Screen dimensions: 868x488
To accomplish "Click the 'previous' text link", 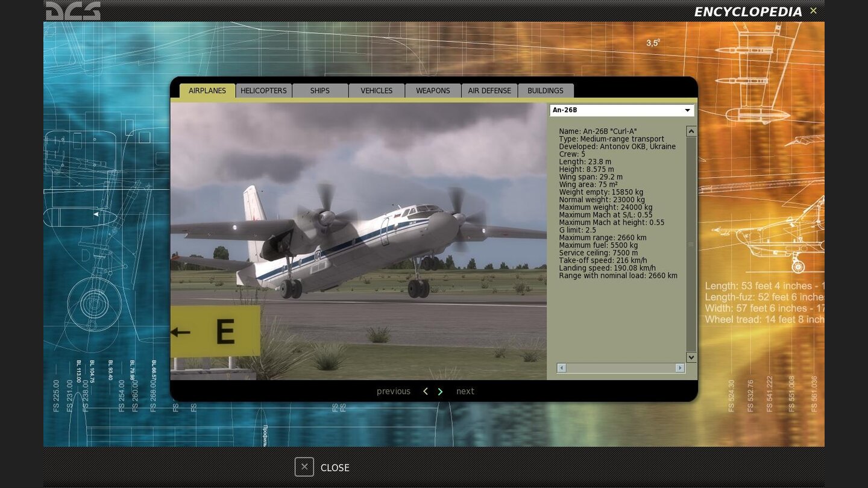I will click(x=394, y=392).
